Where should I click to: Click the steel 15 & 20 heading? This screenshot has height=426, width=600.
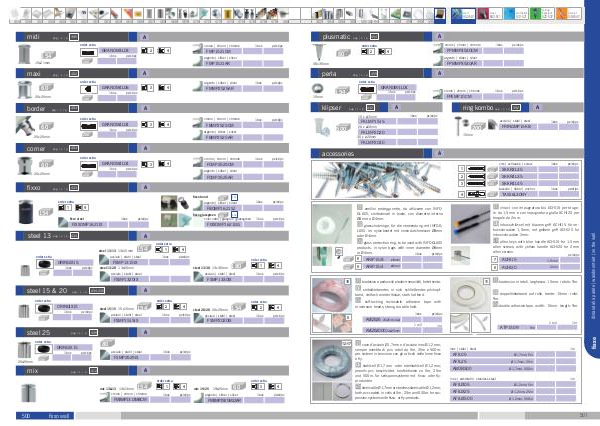pos(46,291)
